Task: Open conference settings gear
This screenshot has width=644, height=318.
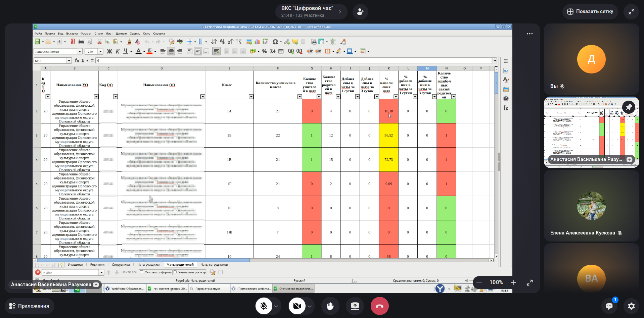Action: click(x=631, y=306)
